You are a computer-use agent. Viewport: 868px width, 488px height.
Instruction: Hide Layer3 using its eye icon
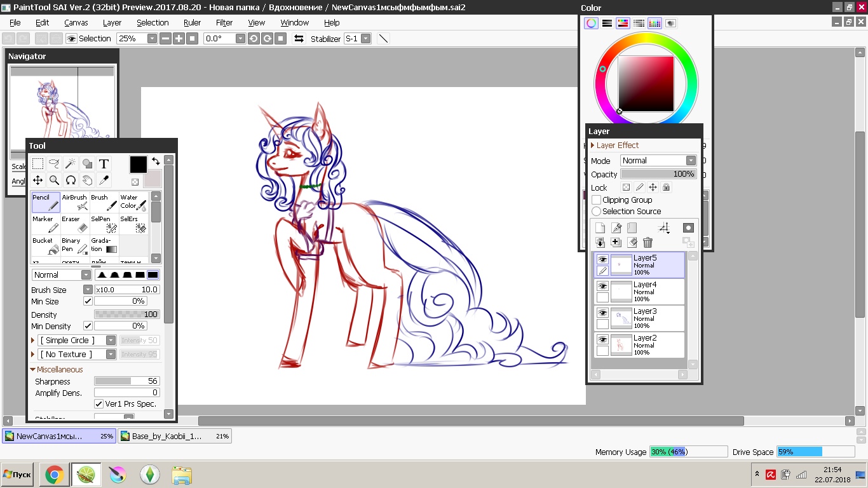click(x=602, y=313)
